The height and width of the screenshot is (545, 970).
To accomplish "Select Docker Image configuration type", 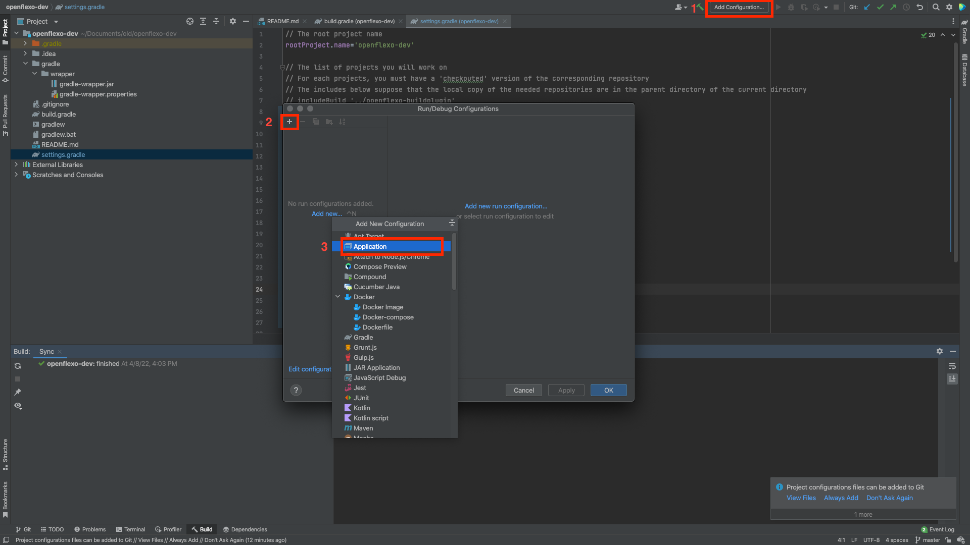I will pyautogui.click(x=382, y=307).
